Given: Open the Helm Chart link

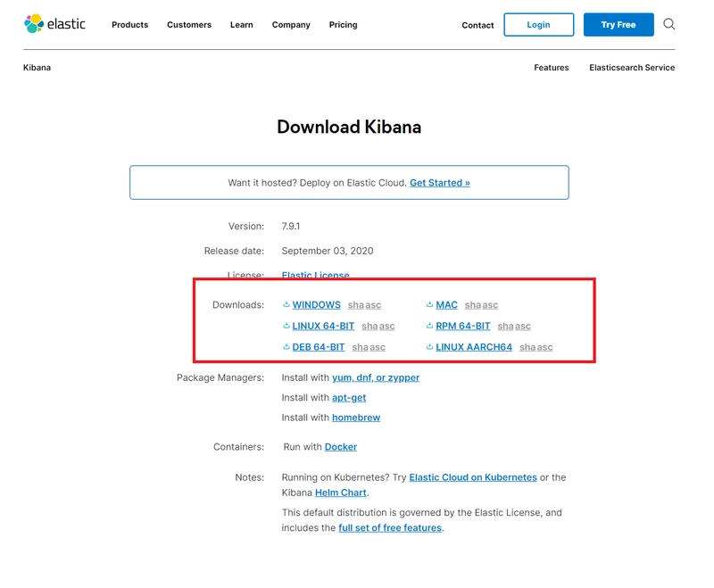Looking at the screenshot, I should 341,493.
